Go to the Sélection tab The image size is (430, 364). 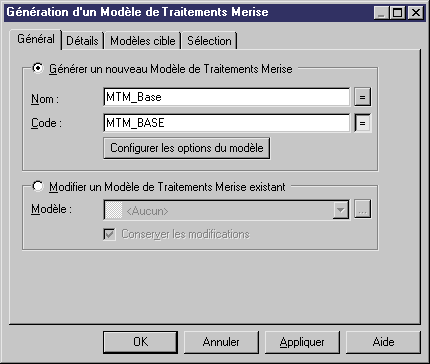(209, 41)
